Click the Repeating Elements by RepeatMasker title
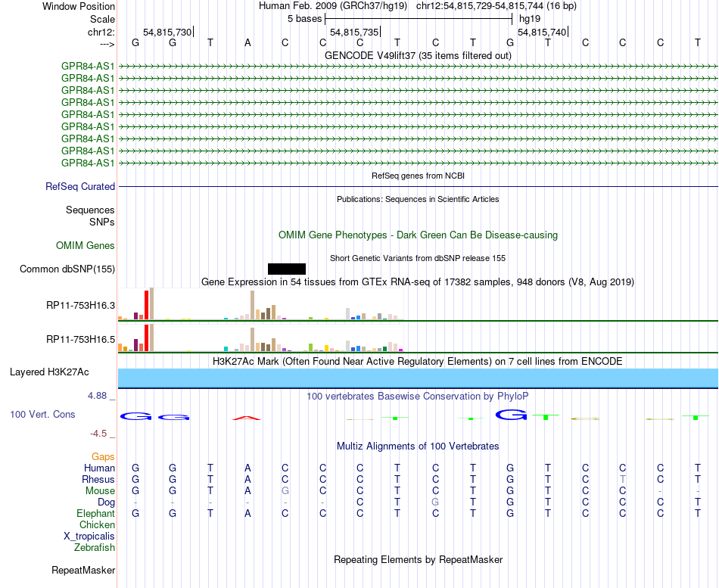Viewport: 719px width, 588px height. coord(418,560)
